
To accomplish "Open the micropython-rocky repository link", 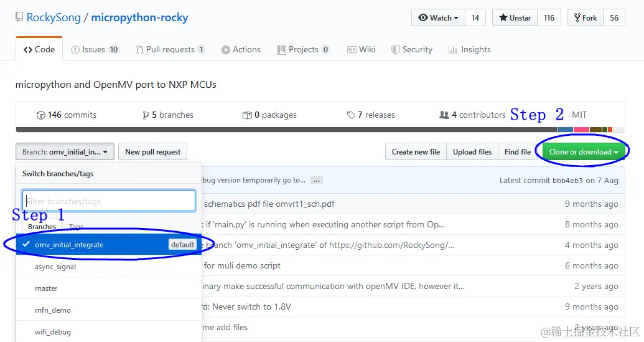I will pyautogui.click(x=139, y=17).
